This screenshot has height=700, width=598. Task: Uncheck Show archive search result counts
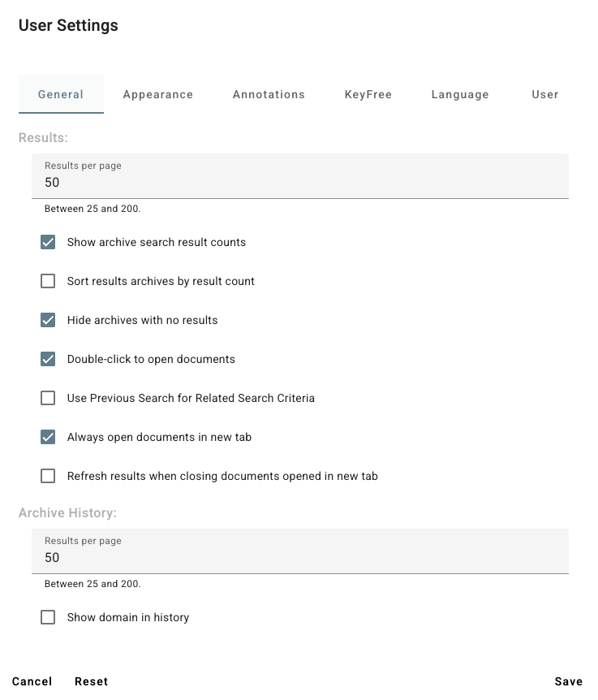(x=48, y=242)
